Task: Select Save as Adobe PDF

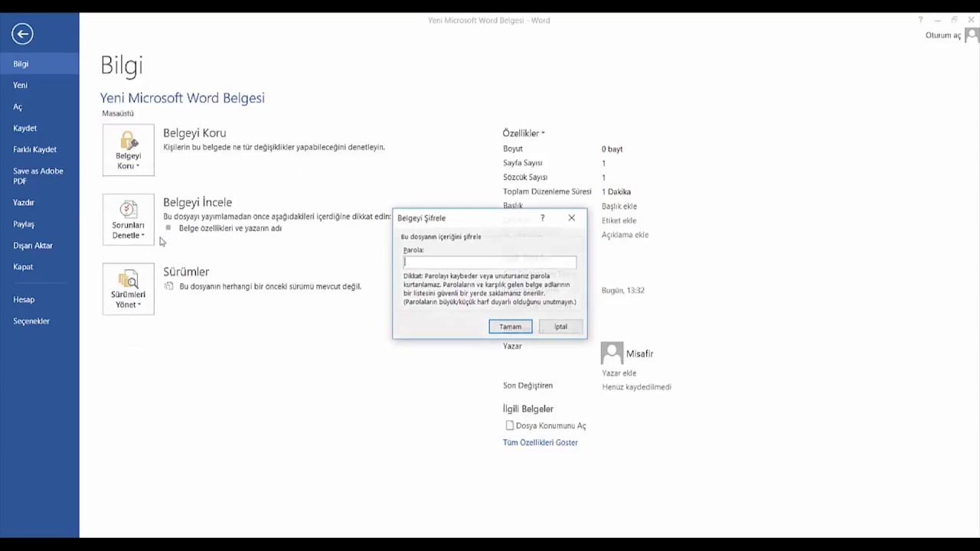Action: coord(39,176)
